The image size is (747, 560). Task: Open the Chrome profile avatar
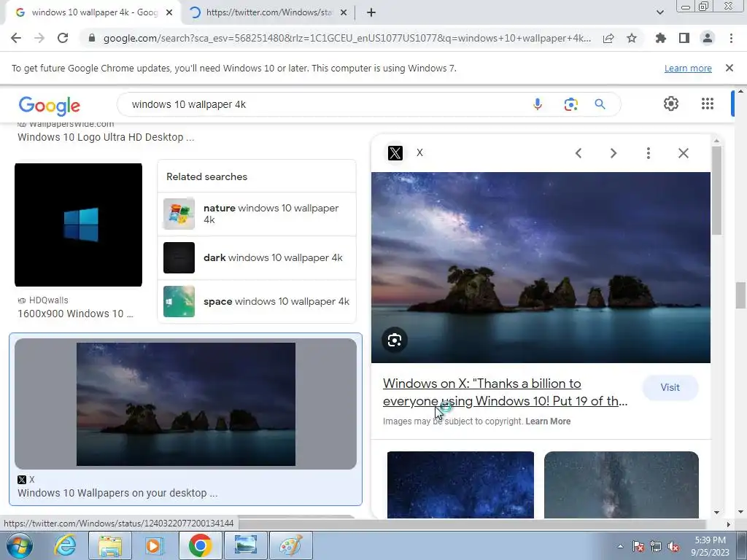point(708,38)
